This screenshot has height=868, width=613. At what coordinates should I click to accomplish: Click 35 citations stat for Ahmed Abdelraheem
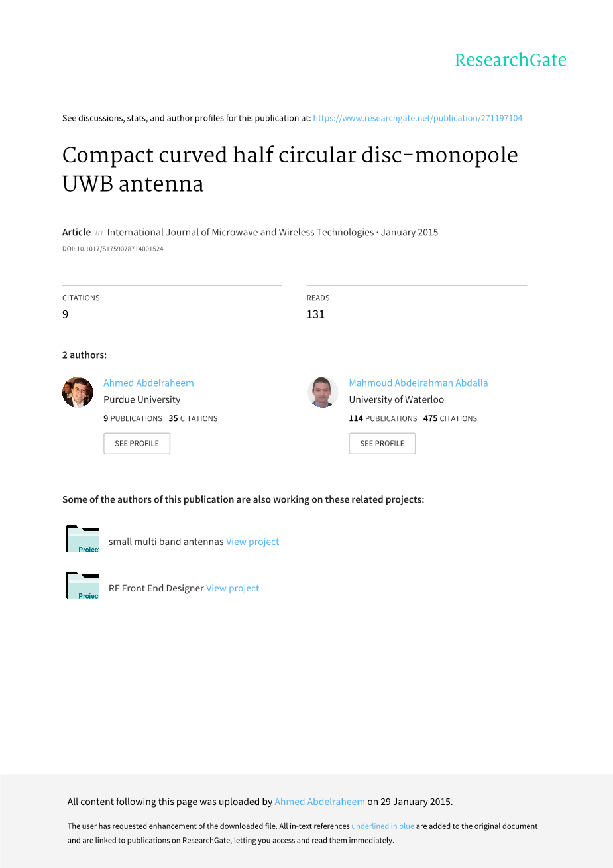193,418
